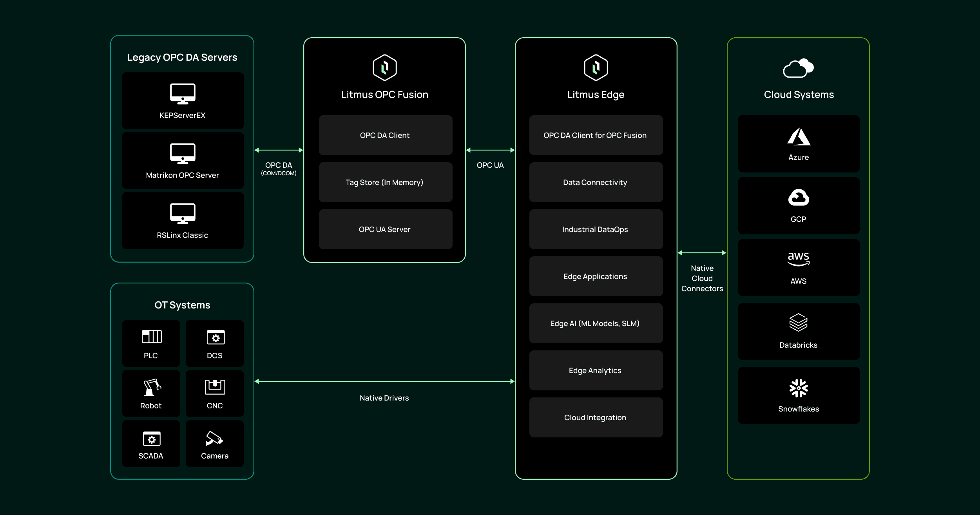Click the Snowflakes label text
Screen dimensions: 980x515
click(x=799, y=409)
